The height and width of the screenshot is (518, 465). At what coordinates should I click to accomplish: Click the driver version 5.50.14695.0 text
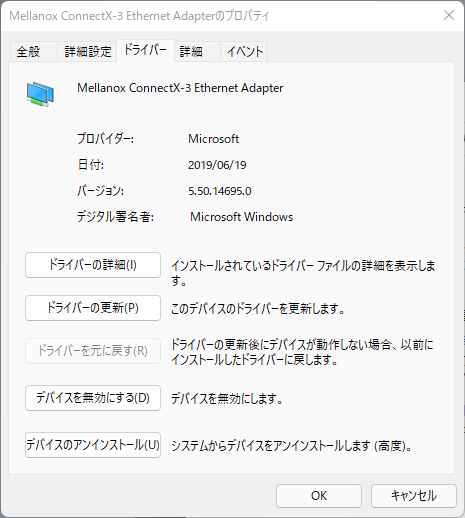(x=220, y=191)
